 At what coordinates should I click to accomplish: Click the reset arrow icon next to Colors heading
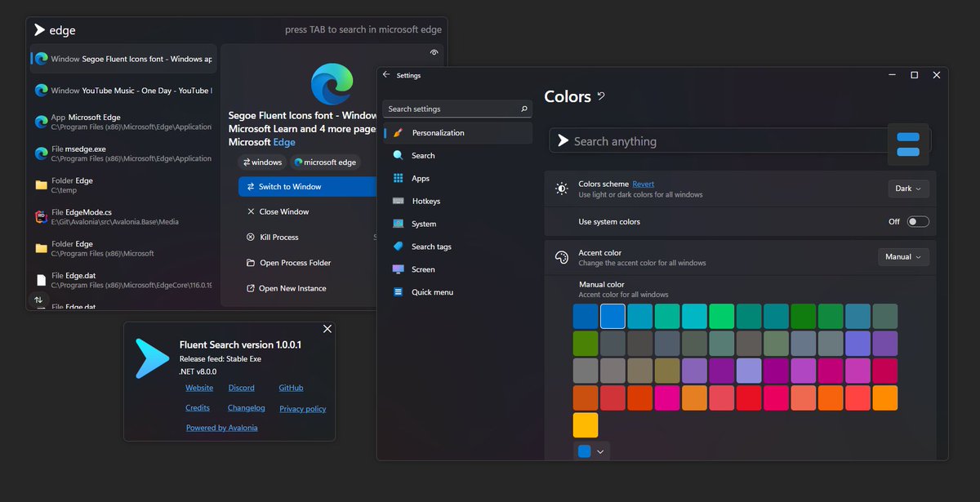[x=601, y=96]
